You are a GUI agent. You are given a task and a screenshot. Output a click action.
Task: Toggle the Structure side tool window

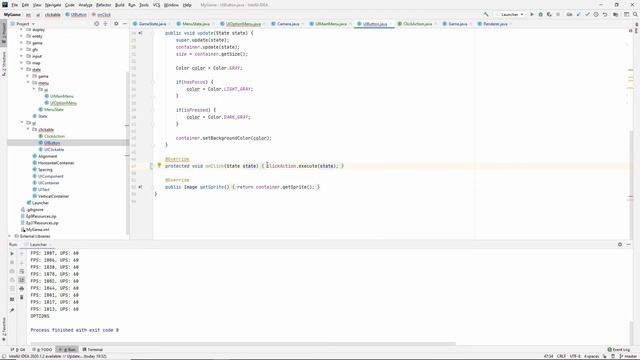point(4,63)
